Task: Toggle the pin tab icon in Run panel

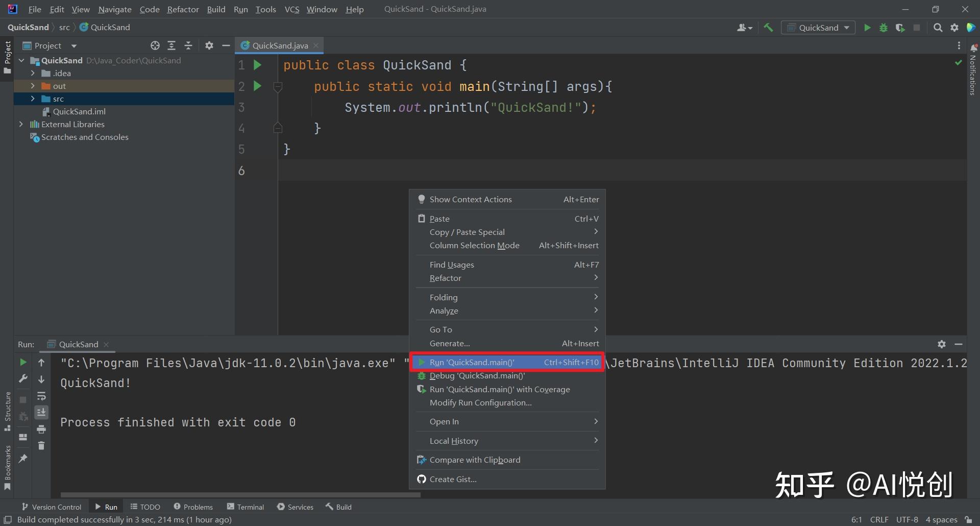Action: (23, 459)
